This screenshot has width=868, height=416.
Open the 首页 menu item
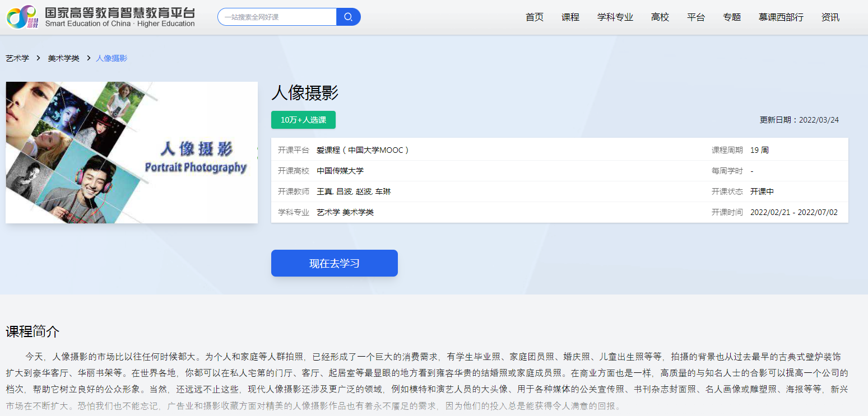point(534,17)
